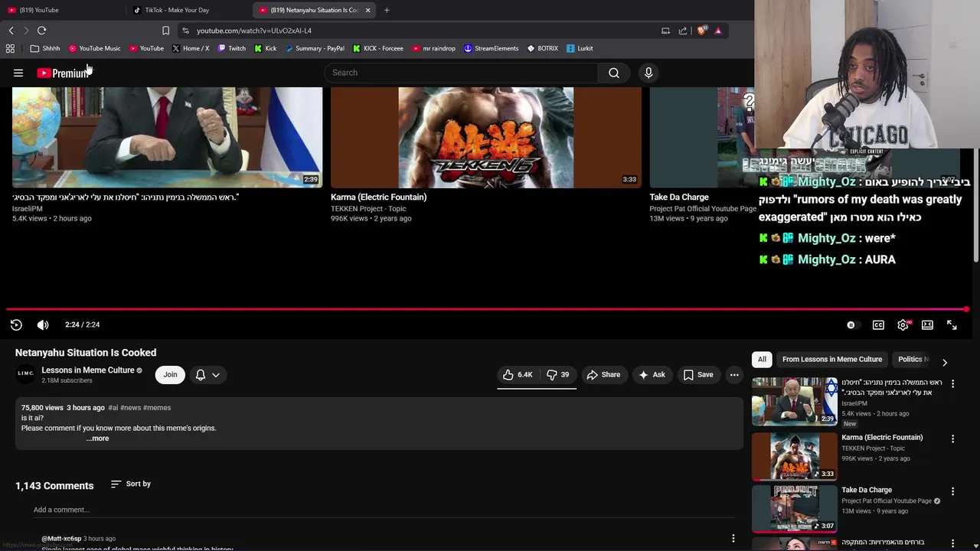Share the Netanyahu video
Screen dimensions: 980x551
point(603,375)
